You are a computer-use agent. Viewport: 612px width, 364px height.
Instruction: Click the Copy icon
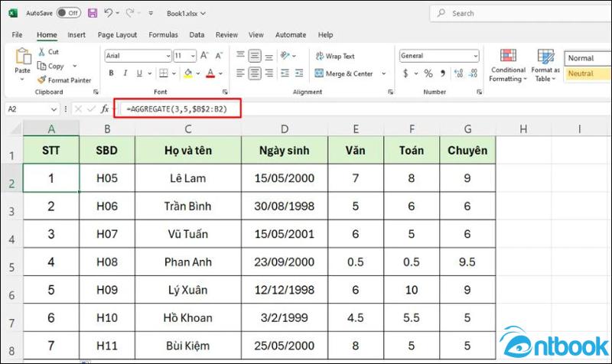(41, 66)
